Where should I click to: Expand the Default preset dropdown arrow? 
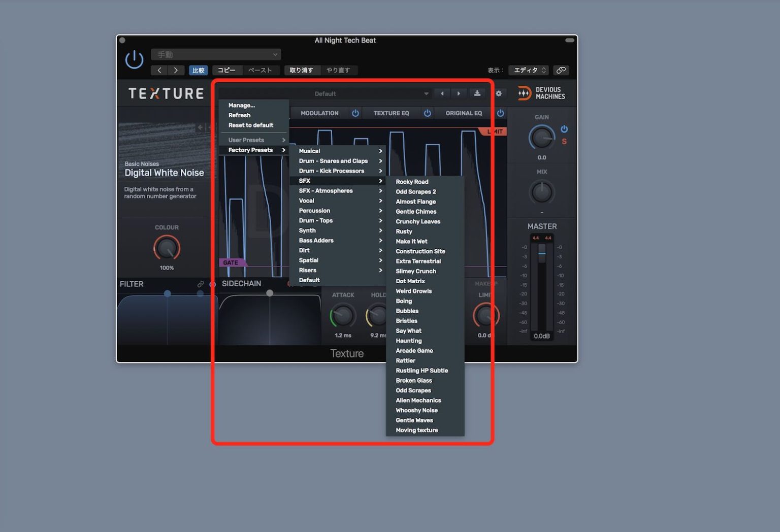[426, 94]
